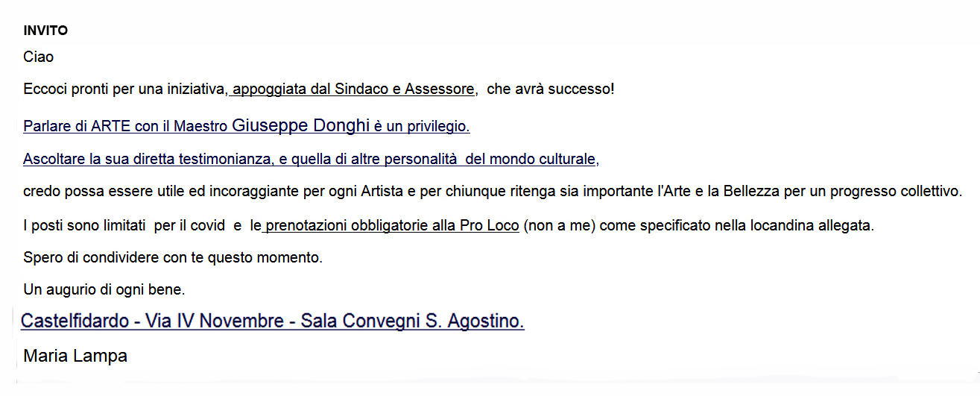This screenshot has width=980, height=396.
Task: Click the words che avrà successo
Action: click(550, 89)
